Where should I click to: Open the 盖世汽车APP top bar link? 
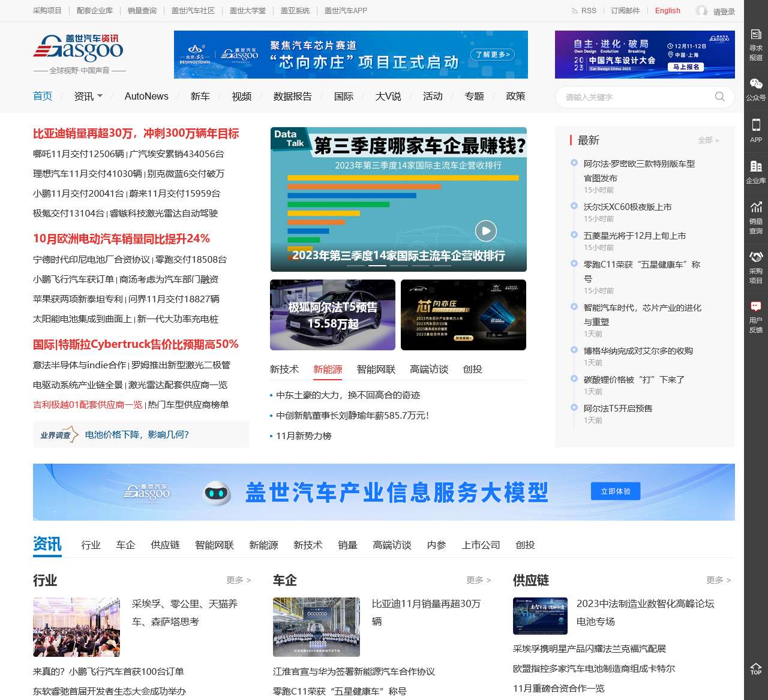pos(346,11)
